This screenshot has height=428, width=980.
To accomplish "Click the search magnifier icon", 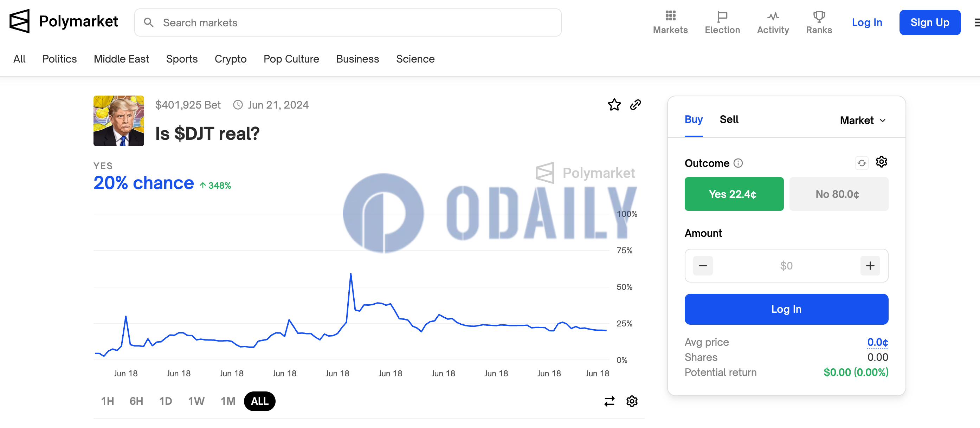I will click(x=149, y=22).
